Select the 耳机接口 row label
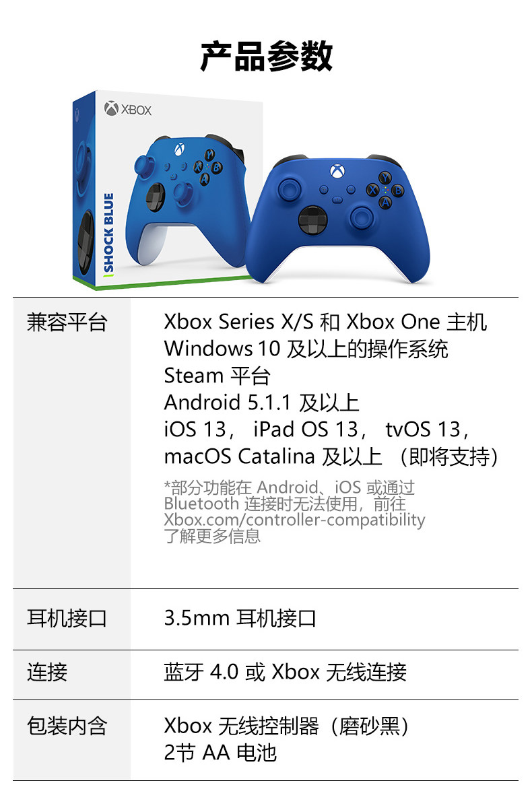 (x=67, y=618)
